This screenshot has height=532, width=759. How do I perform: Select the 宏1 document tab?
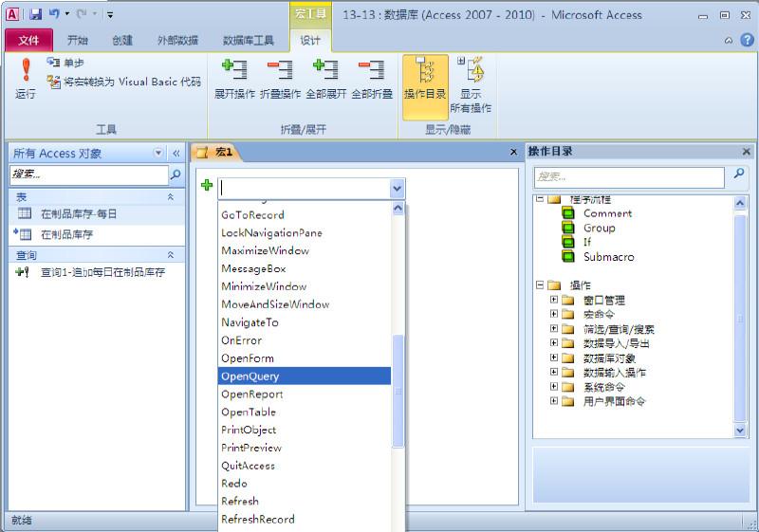pyautogui.click(x=215, y=153)
